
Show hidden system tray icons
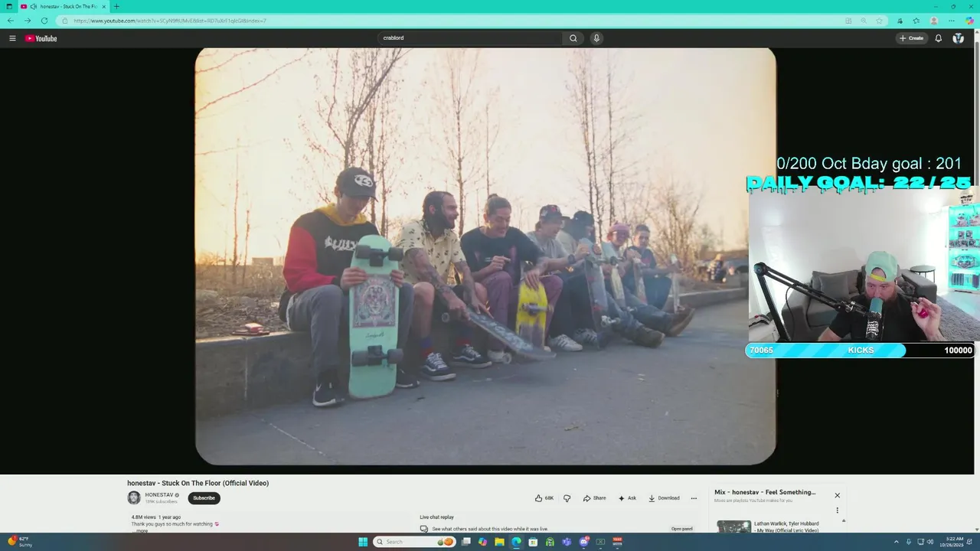click(x=896, y=542)
